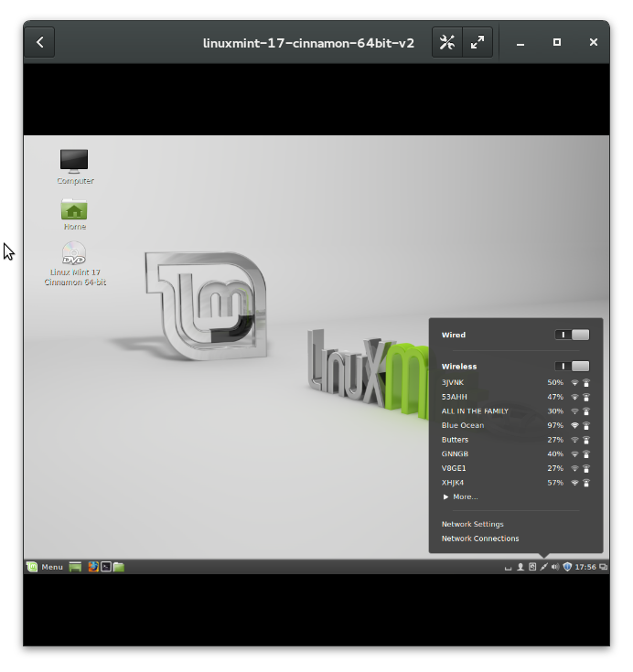Connect to the 3JVNK wireless network
Viewport: 633px width, 672px height.
point(516,383)
